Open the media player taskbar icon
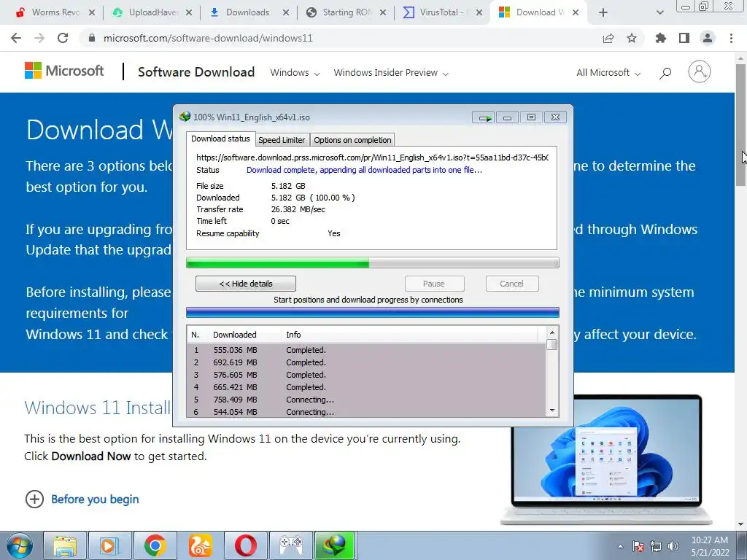The height and width of the screenshot is (560, 747). click(109, 545)
